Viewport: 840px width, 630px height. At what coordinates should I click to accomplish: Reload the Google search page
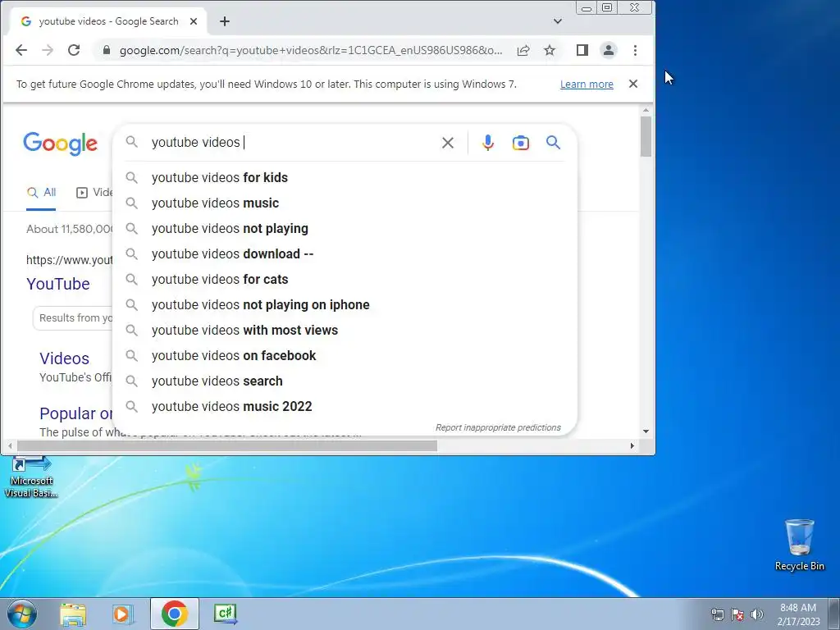(74, 50)
